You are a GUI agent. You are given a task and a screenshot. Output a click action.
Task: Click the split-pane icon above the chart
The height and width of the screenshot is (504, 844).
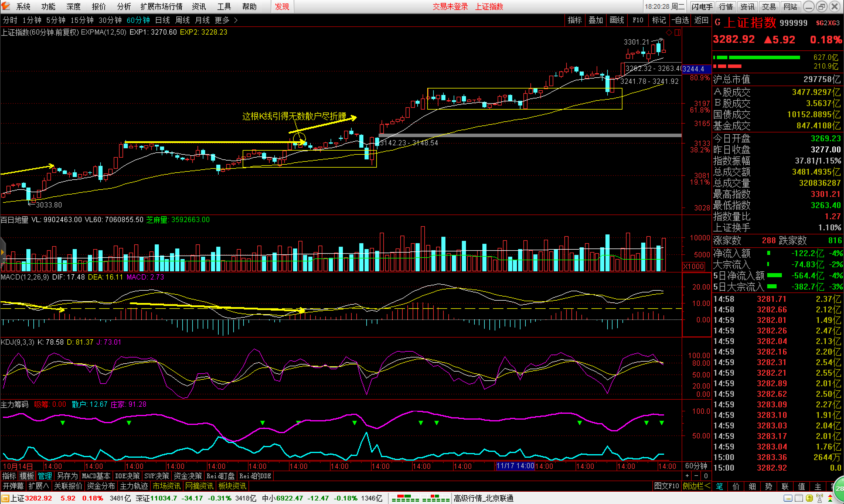tap(678, 33)
